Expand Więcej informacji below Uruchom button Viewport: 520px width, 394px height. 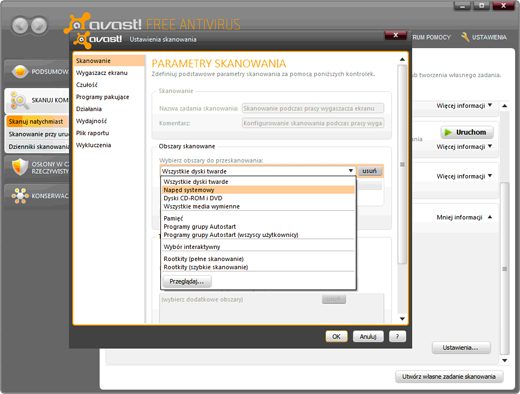(464, 146)
